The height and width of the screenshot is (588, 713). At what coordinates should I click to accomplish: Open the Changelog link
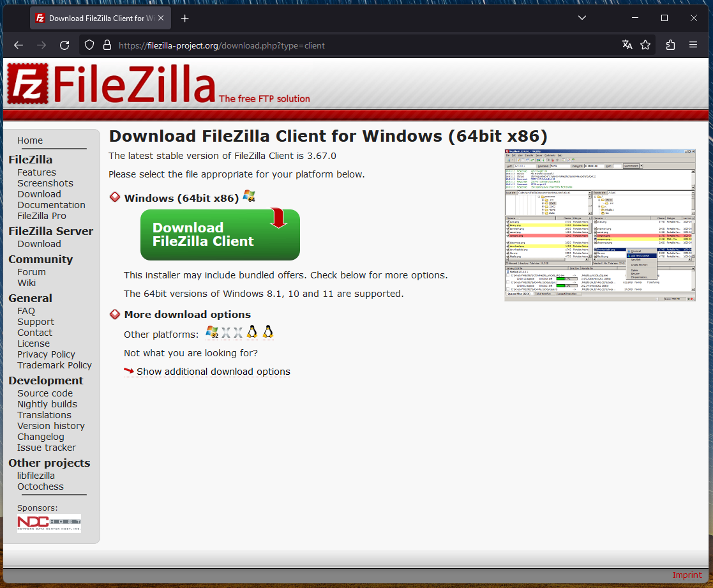coord(40,437)
